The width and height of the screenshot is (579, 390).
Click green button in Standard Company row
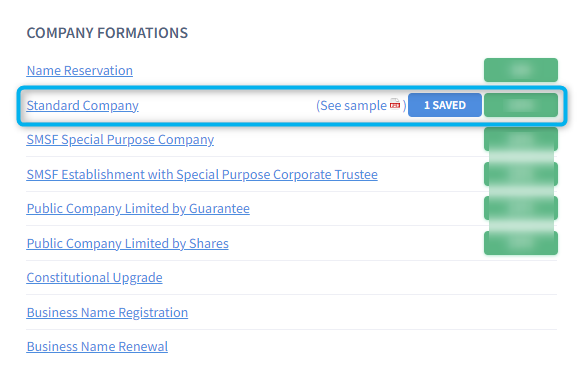pos(521,105)
